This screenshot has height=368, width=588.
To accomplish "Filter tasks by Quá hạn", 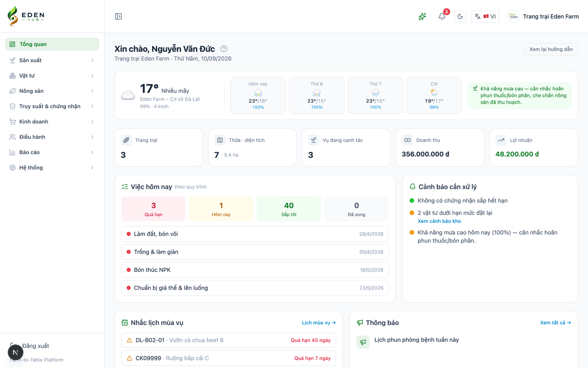I will pyautogui.click(x=154, y=209).
